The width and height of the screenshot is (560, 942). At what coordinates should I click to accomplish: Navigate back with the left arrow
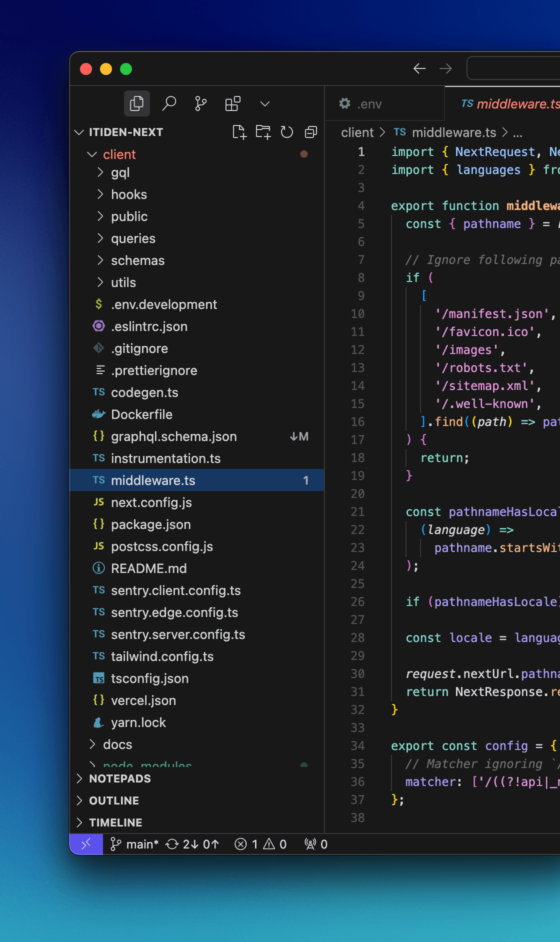419,68
